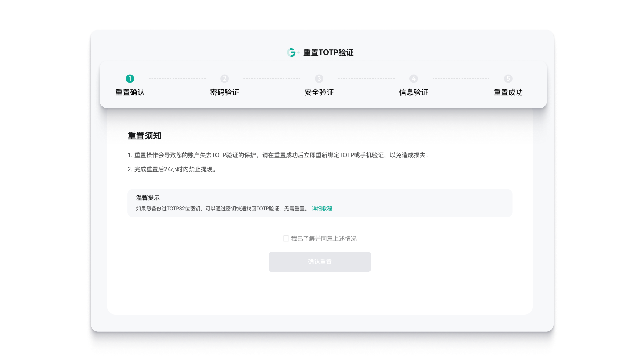Image resolution: width=644 pixels, height=362 pixels.
Task: Select the 安全验证 step label
Action: [x=319, y=93]
